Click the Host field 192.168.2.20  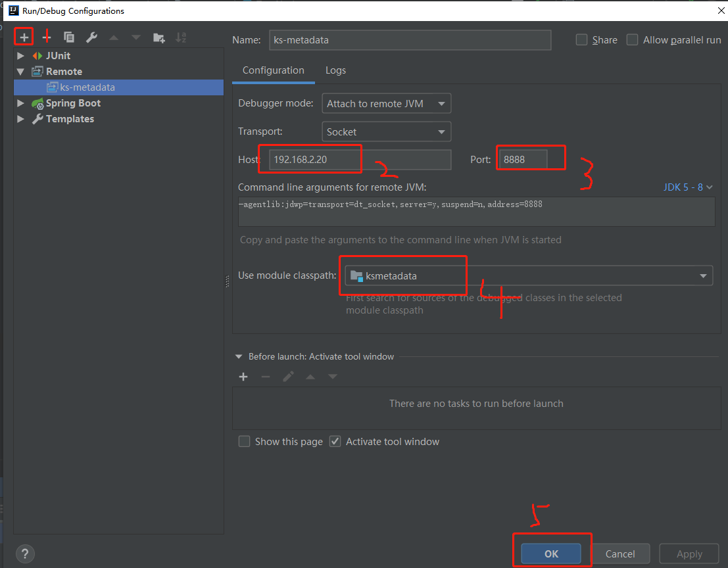[x=360, y=160]
